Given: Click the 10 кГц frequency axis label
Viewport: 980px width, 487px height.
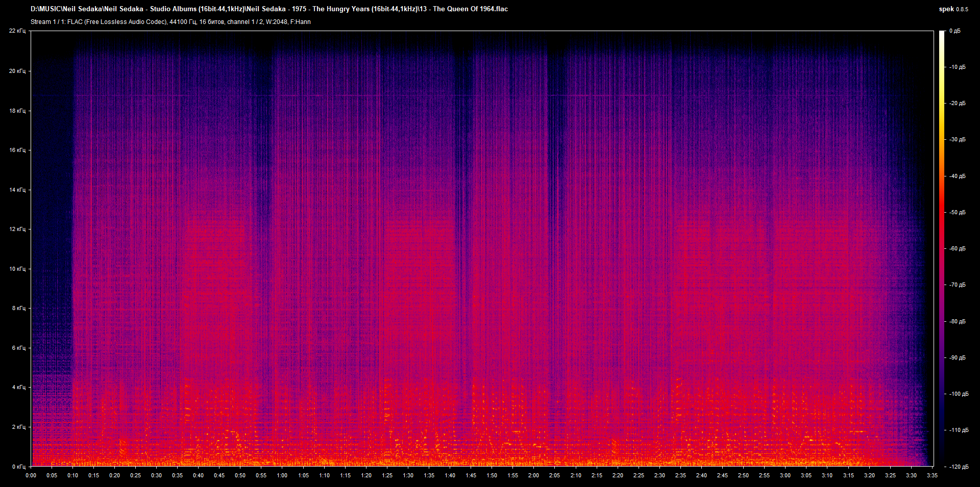Looking at the screenshot, I should [17, 269].
